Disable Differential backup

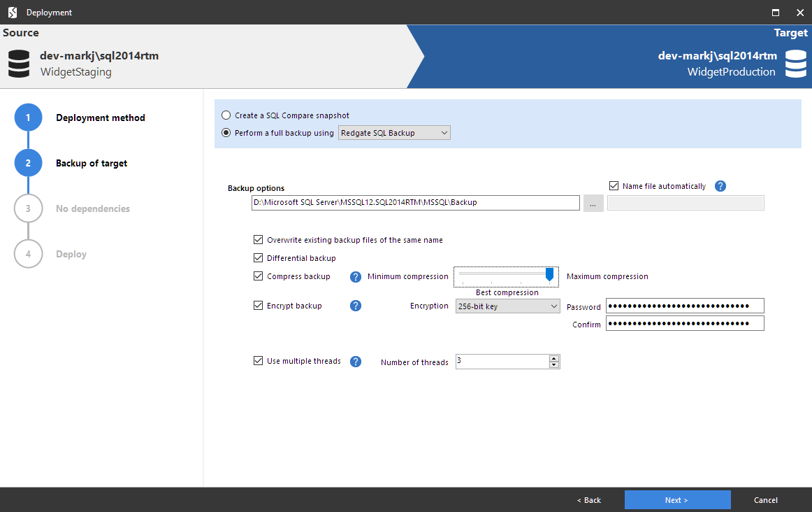pyautogui.click(x=258, y=258)
